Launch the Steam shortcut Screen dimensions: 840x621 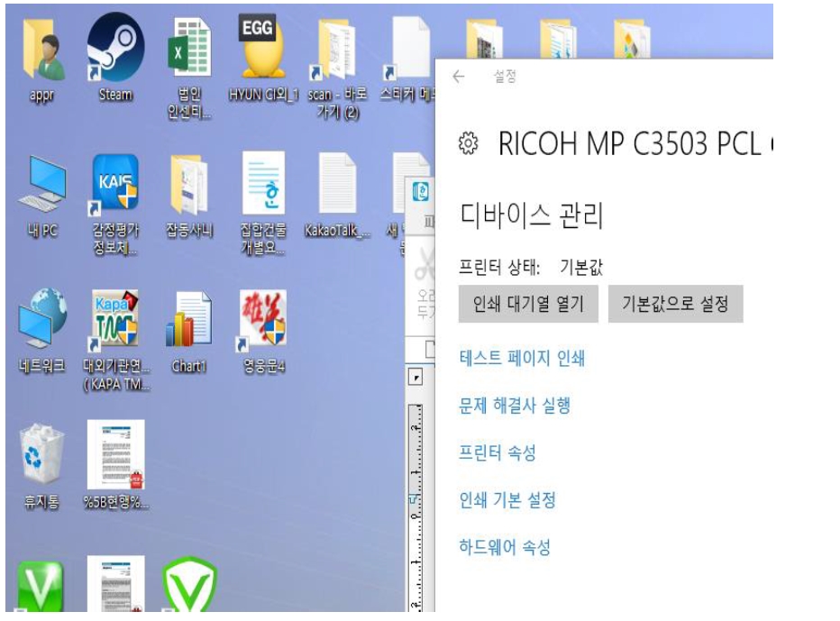[115, 47]
